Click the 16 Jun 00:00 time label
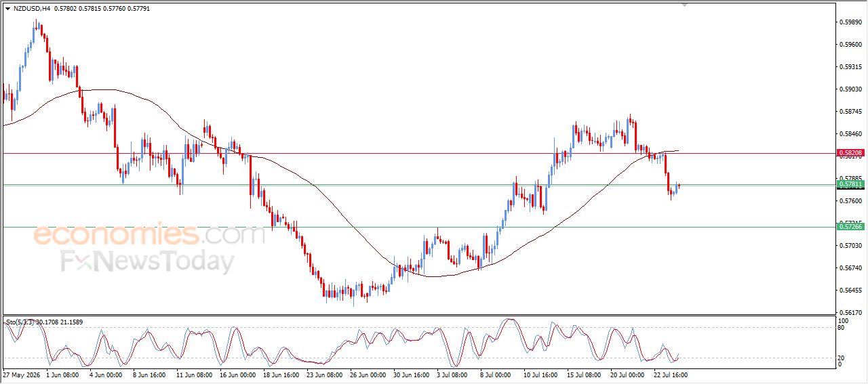 tap(238, 374)
